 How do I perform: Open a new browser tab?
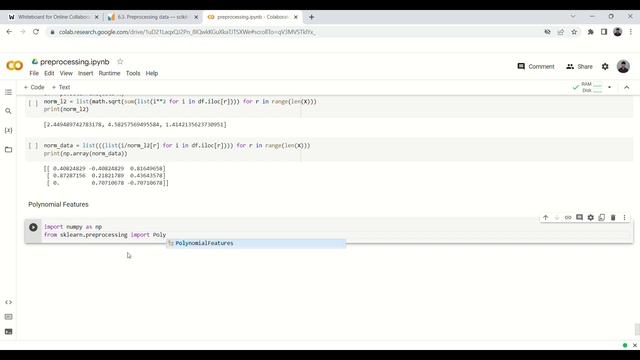[x=311, y=17]
